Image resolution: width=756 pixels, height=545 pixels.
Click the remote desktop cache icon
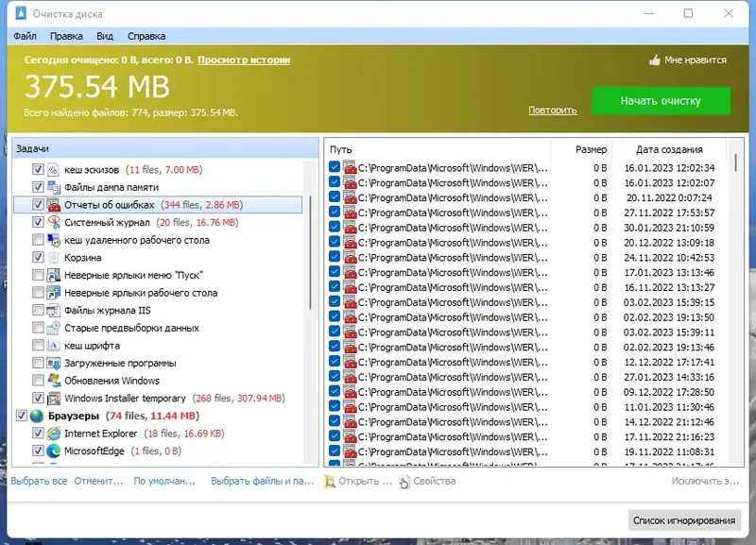click(x=54, y=240)
